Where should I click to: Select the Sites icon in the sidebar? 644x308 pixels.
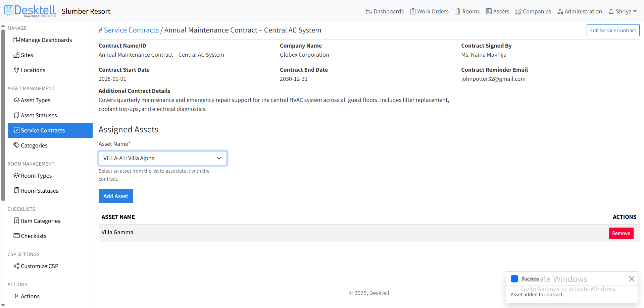16,55
